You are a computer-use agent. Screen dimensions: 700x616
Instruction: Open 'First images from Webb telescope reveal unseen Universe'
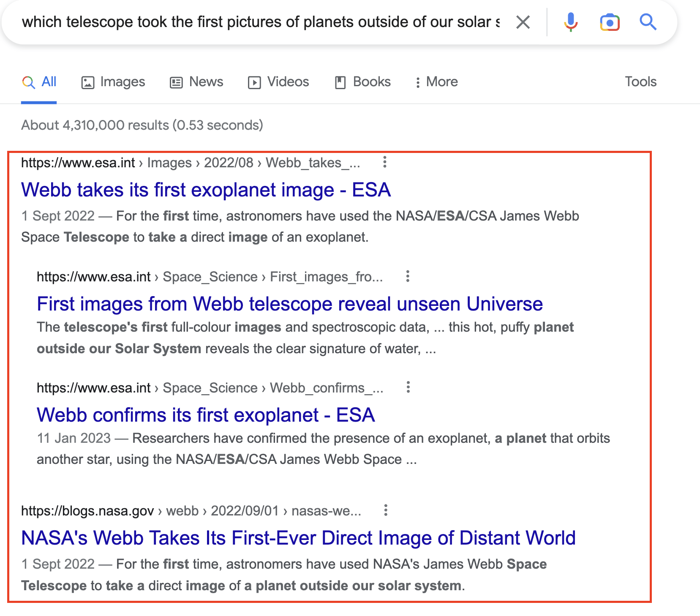coord(290,304)
